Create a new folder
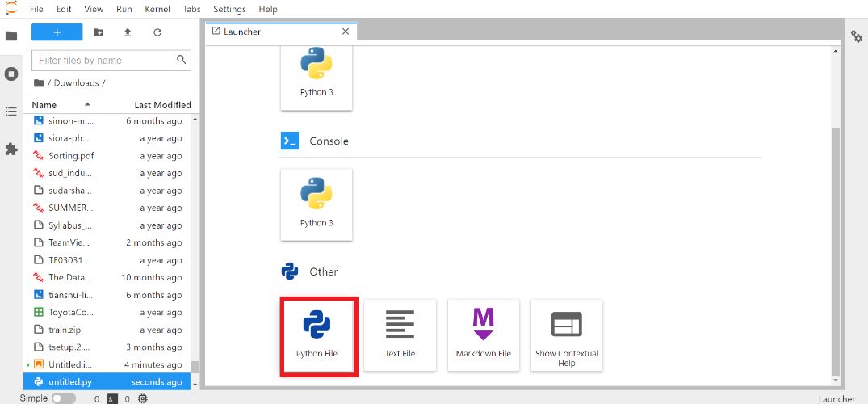868x404 pixels. coord(99,32)
